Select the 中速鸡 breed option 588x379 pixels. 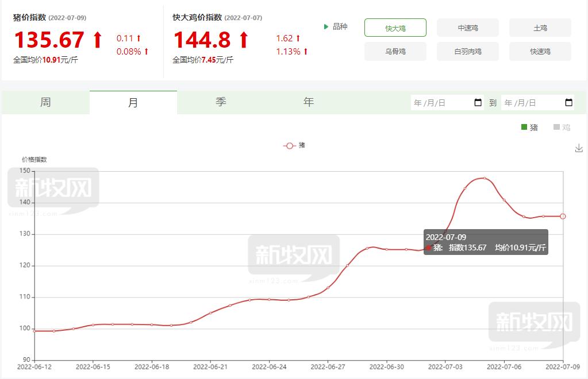[x=468, y=28]
